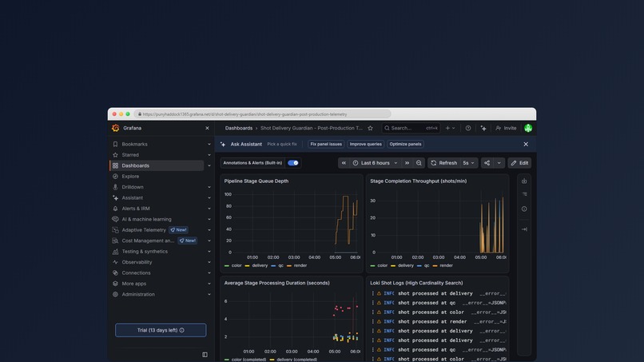
Task: Click the Shot Delivery Guardian breadcrumb
Action: [312, 128]
